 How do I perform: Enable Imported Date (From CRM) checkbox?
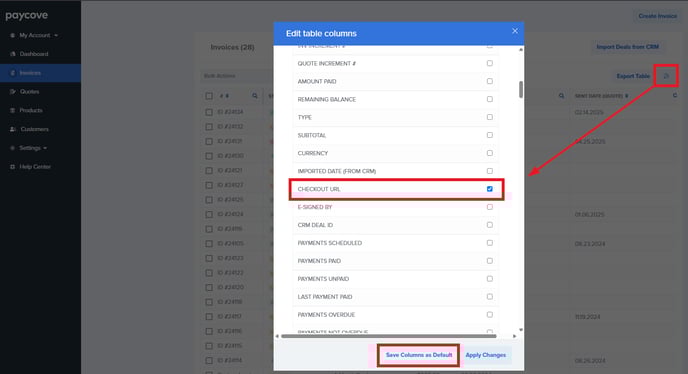point(490,171)
